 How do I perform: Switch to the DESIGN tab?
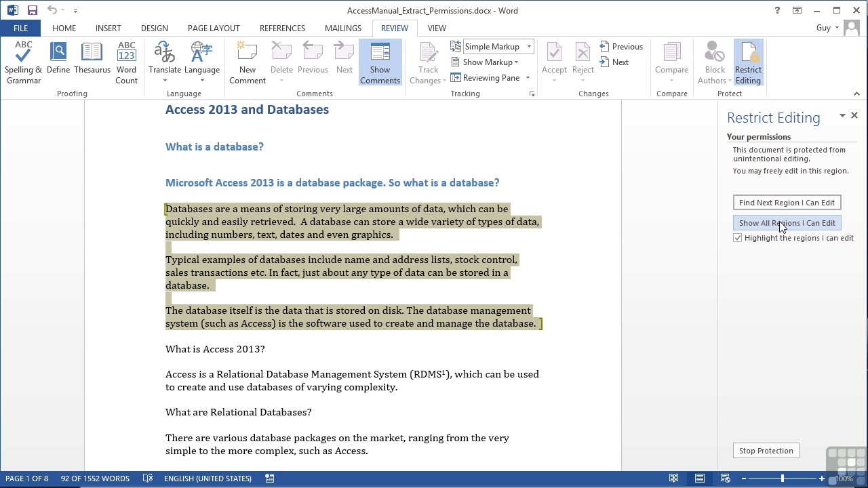[x=155, y=28]
